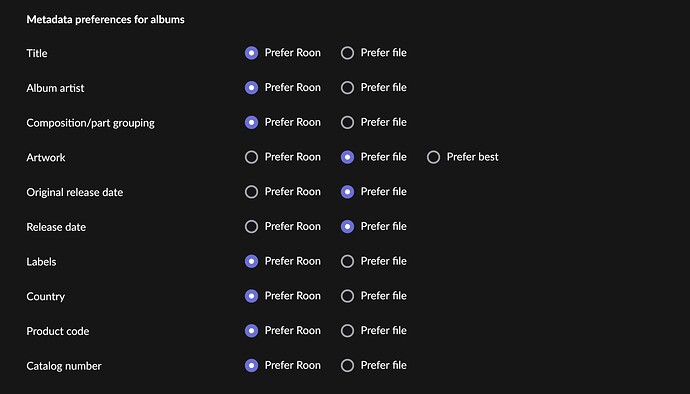The width and height of the screenshot is (690, 394).
Task: Select Prefer file for Title
Action: tap(347, 53)
